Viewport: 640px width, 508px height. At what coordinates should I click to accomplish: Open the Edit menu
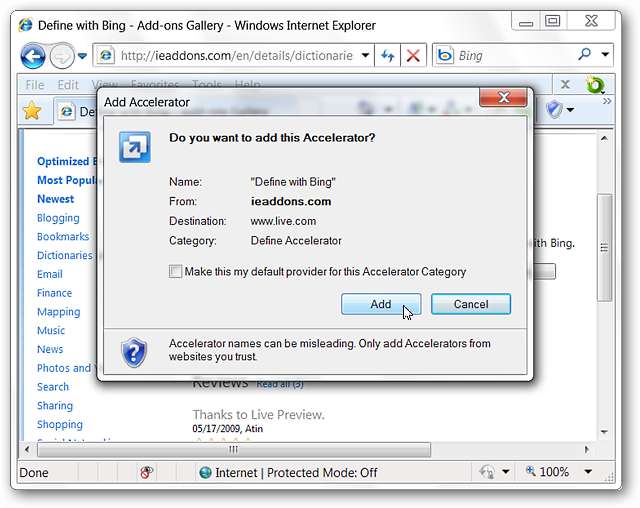(x=68, y=85)
